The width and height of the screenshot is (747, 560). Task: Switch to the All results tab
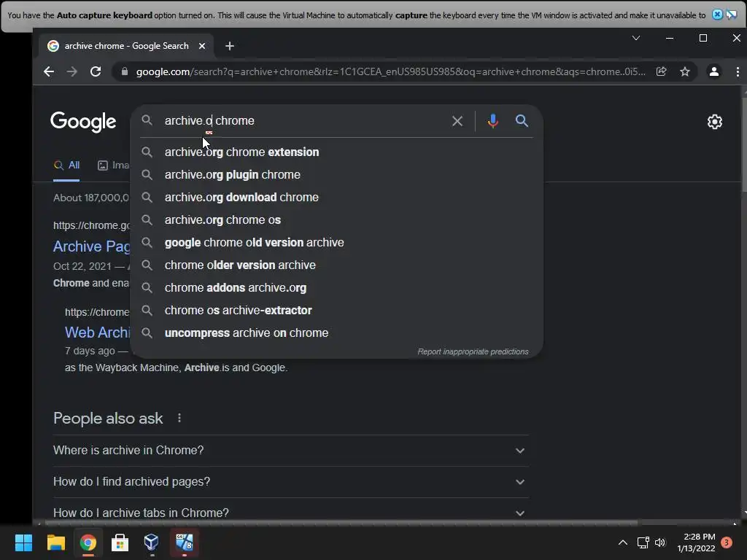pos(66,166)
